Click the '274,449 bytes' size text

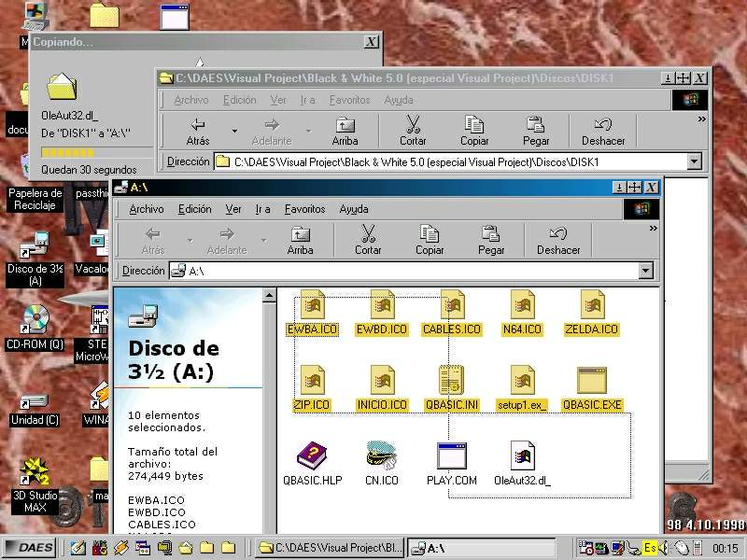[165, 476]
